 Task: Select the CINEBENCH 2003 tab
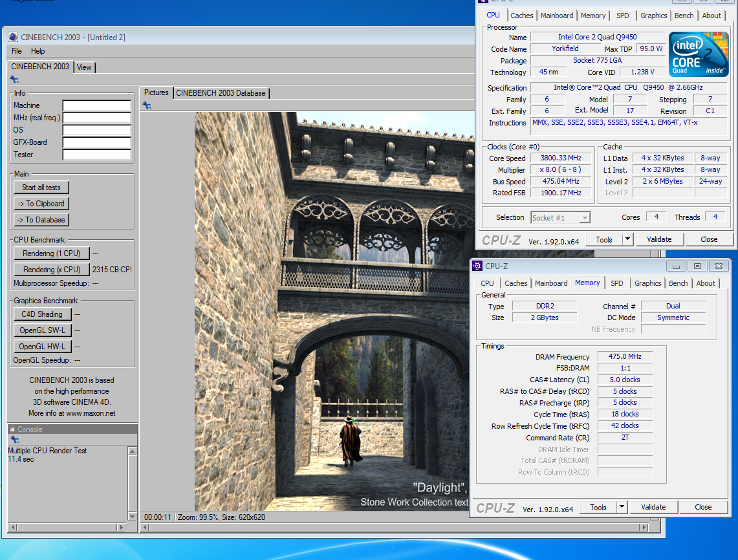[x=40, y=67]
